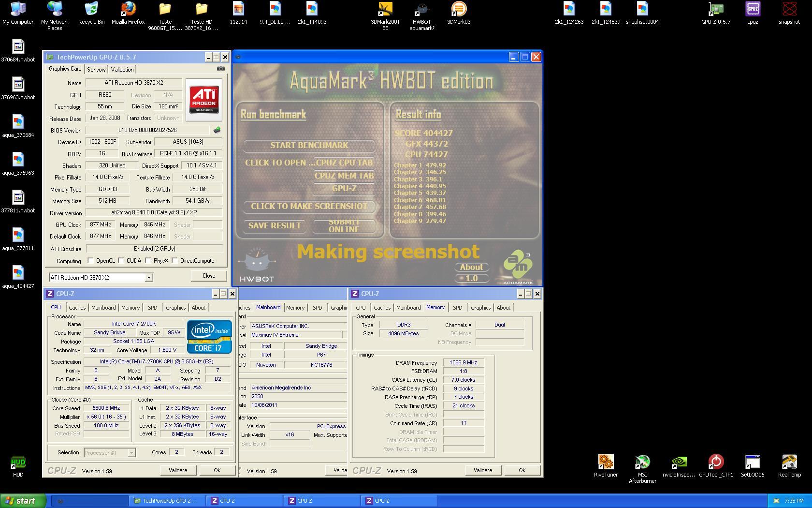Click CPUZ MEM TAB button
The image size is (812, 508).
click(x=344, y=176)
